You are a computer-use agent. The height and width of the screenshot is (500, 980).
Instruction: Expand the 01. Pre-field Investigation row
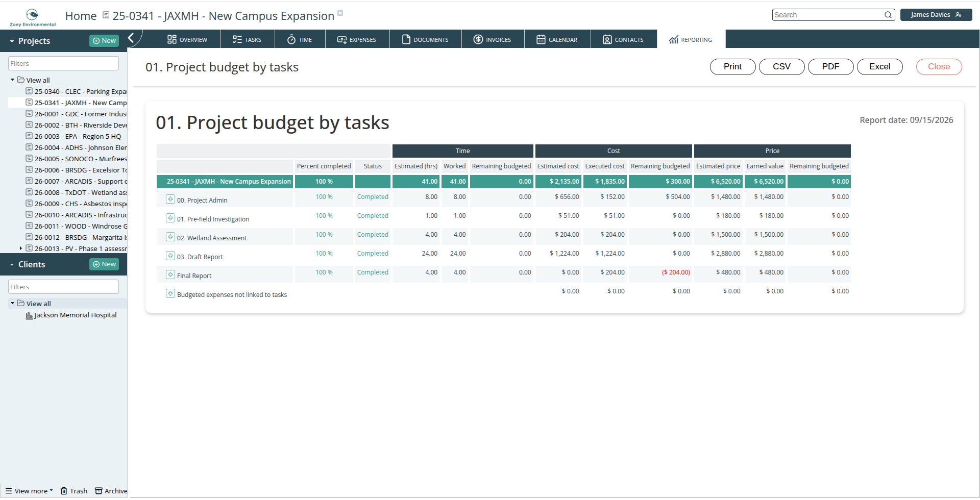(x=170, y=218)
